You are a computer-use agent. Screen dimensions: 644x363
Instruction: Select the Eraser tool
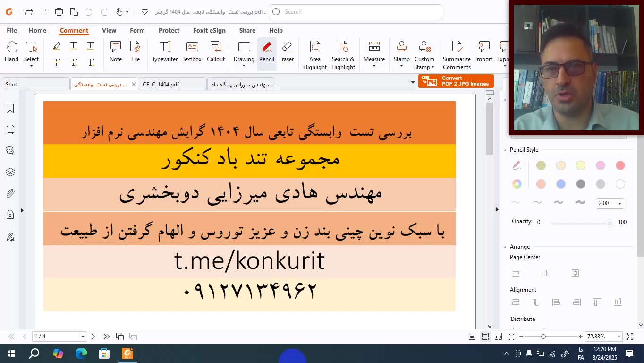pyautogui.click(x=287, y=52)
